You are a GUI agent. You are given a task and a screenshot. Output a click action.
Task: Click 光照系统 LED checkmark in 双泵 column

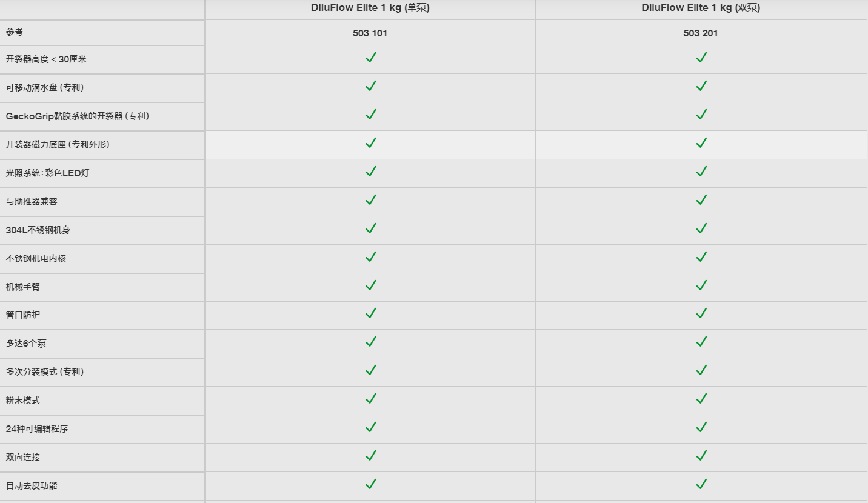click(x=701, y=172)
